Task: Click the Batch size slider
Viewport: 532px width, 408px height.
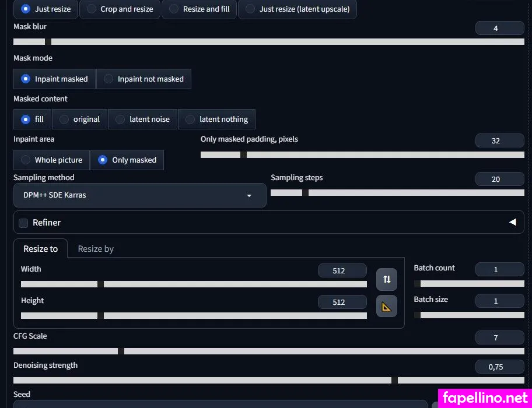Action: pos(469,315)
